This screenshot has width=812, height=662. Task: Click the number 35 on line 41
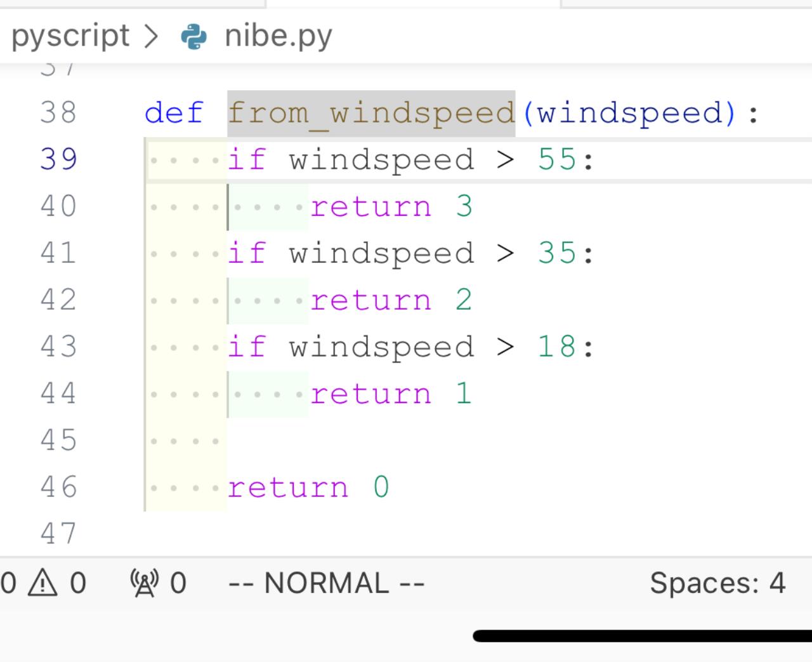point(556,253)
